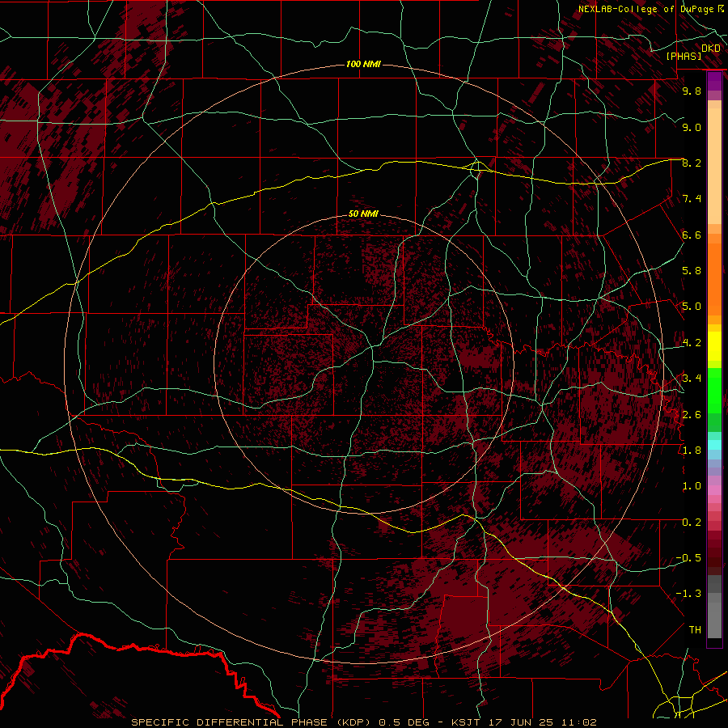Click the "50 NMI" range ring label
The width and height of the screenshot is (728, 728).
[363, 214]
